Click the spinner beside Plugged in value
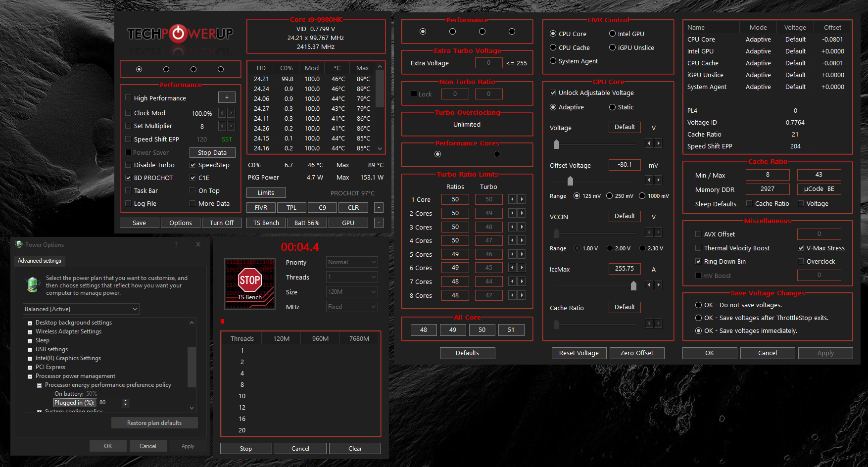 [x=125, y=403]
